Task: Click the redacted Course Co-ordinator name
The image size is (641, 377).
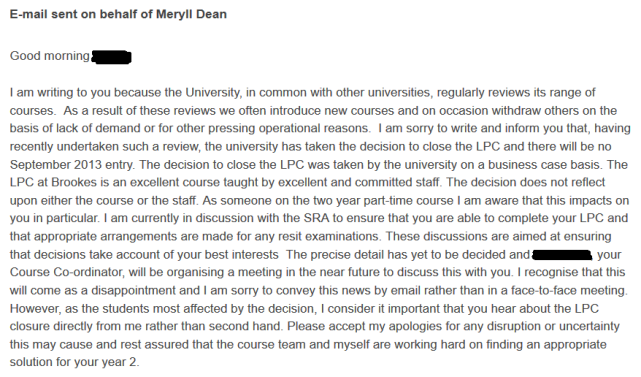Action: coord(562,255)
